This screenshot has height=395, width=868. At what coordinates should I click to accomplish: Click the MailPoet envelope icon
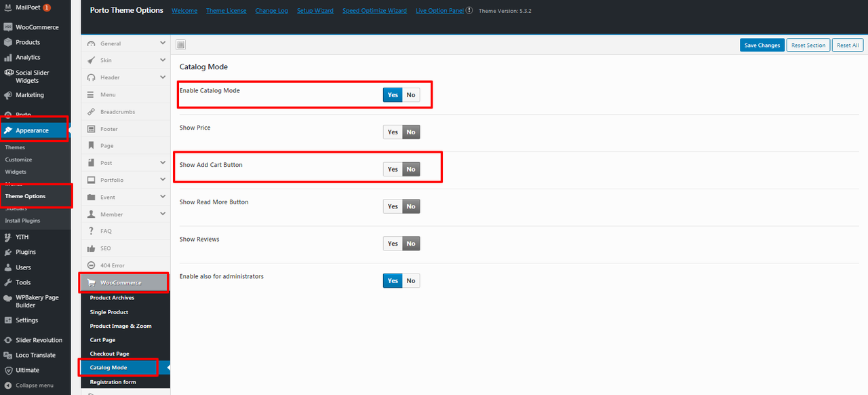pos(8,7)
